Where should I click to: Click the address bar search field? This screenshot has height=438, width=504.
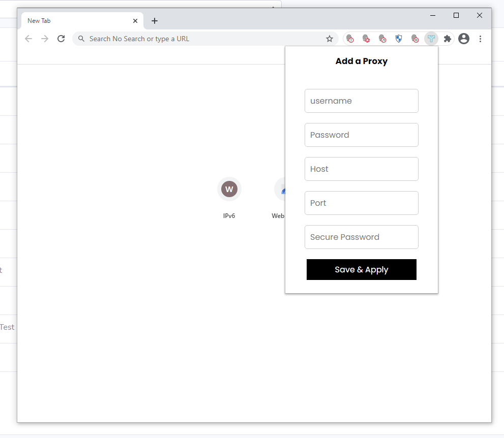(x=205, y=39)
